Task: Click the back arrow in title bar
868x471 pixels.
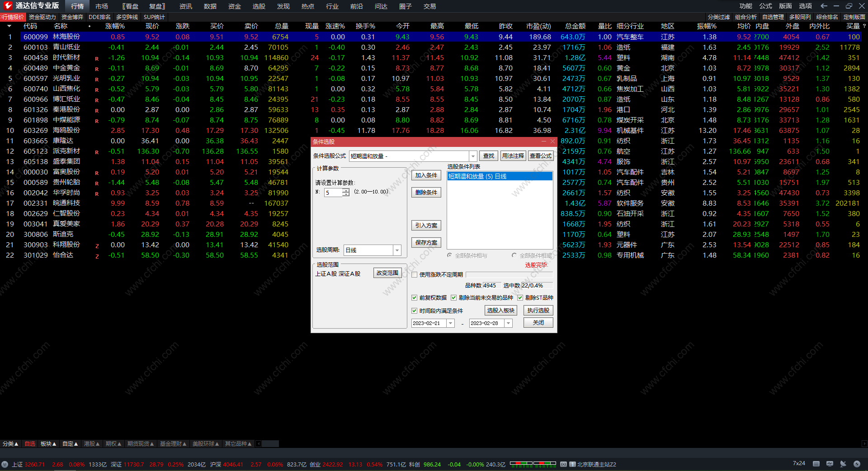Action: (x=824, y=6)
